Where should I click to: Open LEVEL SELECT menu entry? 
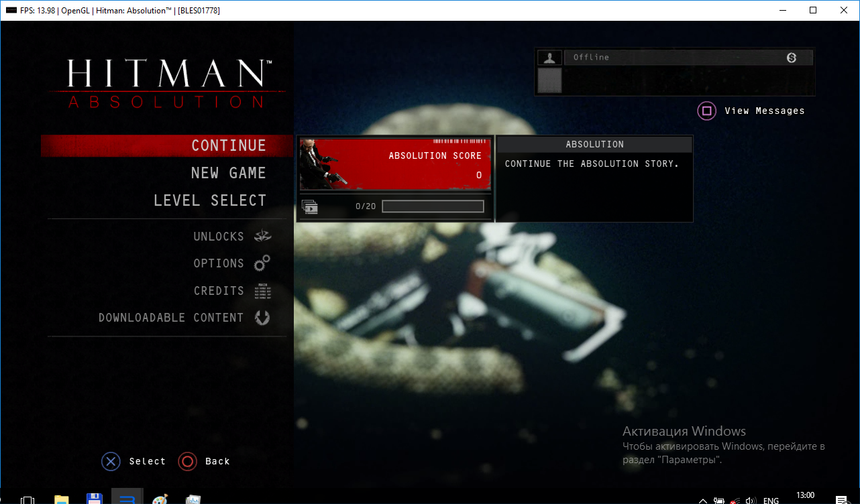(x=210, y=200)
